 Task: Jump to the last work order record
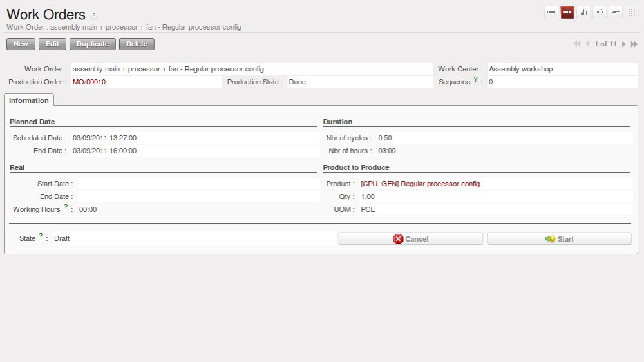coord(634,44)
